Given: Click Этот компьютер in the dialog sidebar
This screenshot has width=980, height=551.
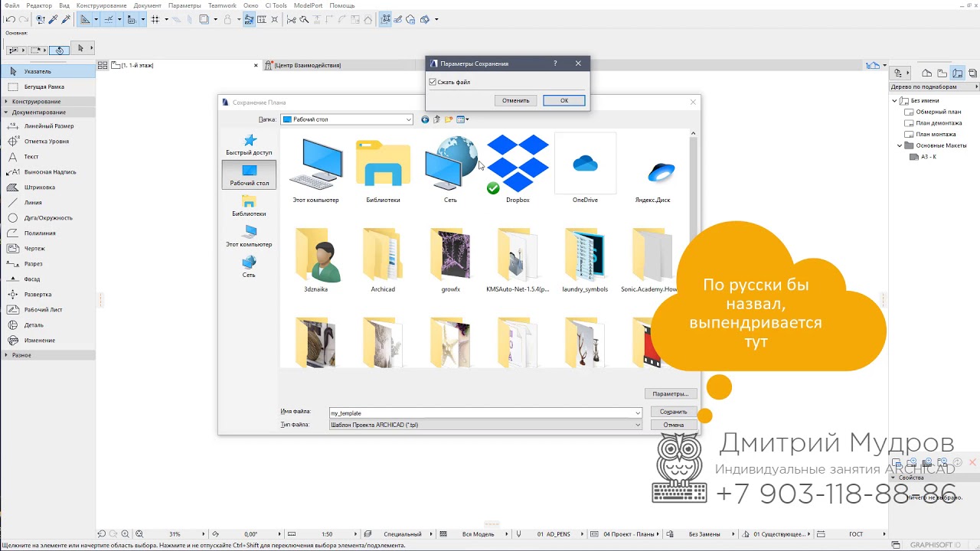Looking at the screenshot, I should (x=249, y=236).
